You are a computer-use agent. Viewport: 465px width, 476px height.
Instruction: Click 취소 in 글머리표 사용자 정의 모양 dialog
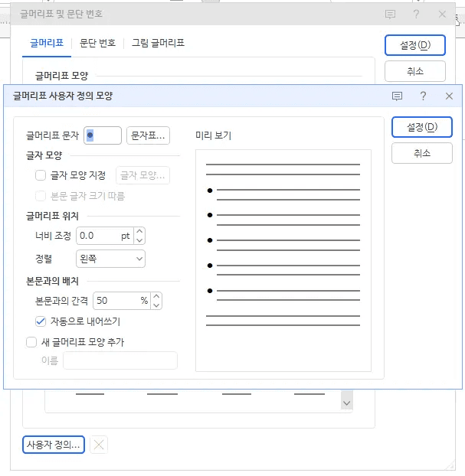[422, 153]
